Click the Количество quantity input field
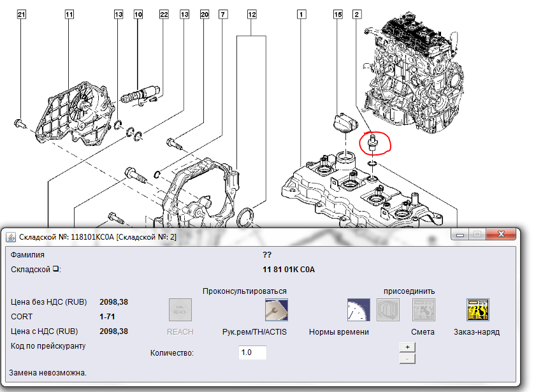Image resolution: width=536 pixels, height=392 pixels. pos(252,352)
